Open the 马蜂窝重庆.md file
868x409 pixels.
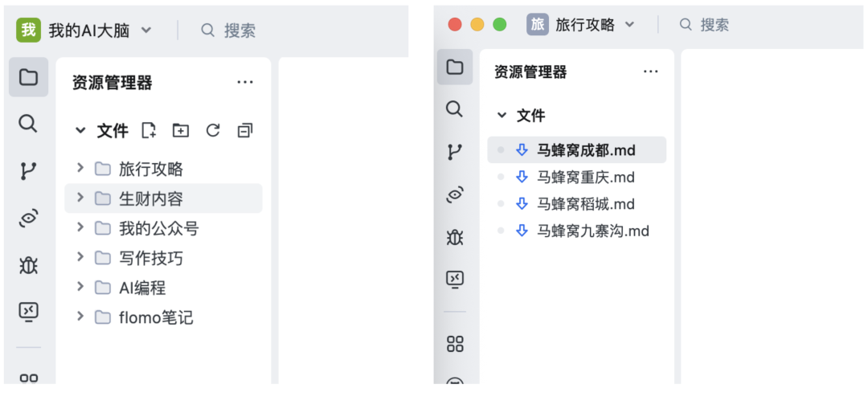pos(585,177)
